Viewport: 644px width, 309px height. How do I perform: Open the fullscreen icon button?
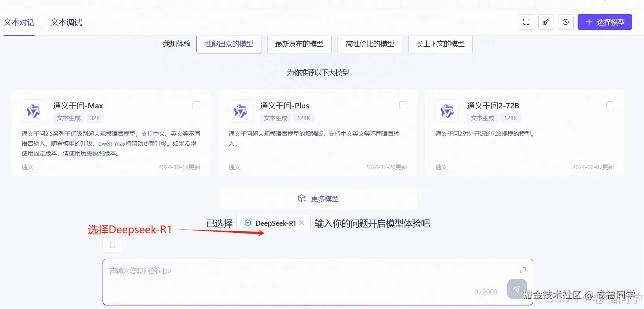526,22
